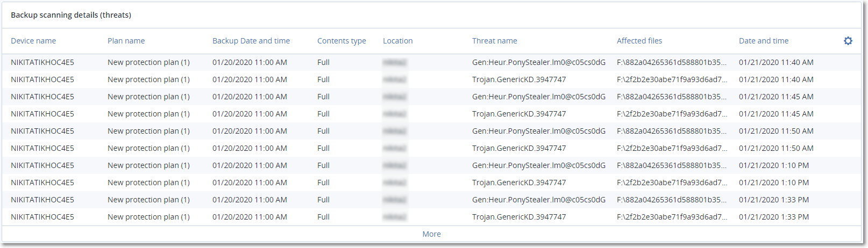Sort by the Plan name column header
The height and width of the screenshot is (248, 868).
click(x=126, y=41)
